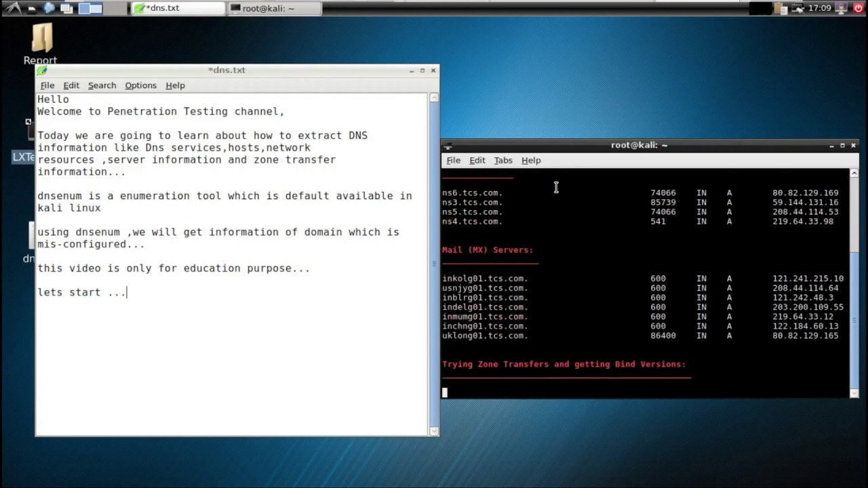Open the clipboard manager tray icon
The width and height of the screenshot is (868, 488).
[781, 9]
